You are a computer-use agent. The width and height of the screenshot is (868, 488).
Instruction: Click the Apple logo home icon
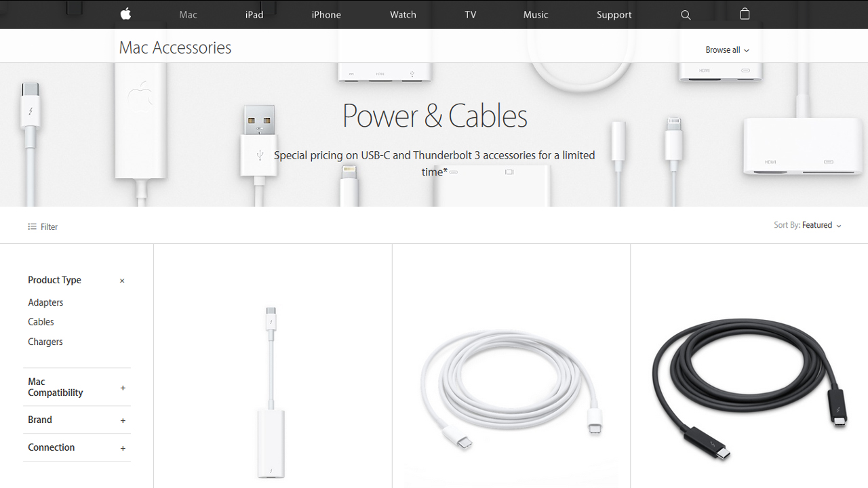click(x=125, y=14)
